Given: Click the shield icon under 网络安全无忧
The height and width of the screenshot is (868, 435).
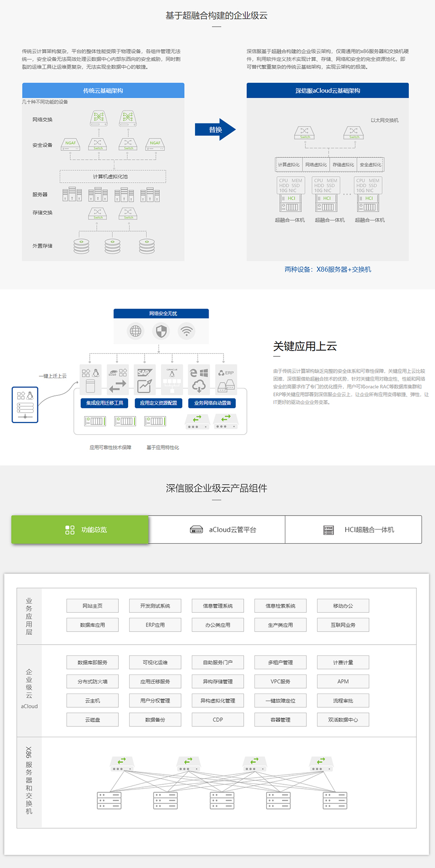Looking at the screenshot, I should 161,331.
